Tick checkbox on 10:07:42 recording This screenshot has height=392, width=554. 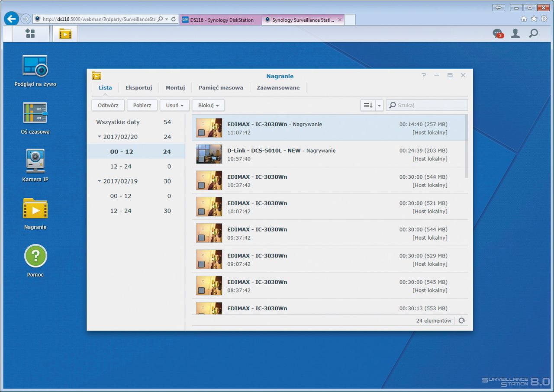click(x=201, y=212)
